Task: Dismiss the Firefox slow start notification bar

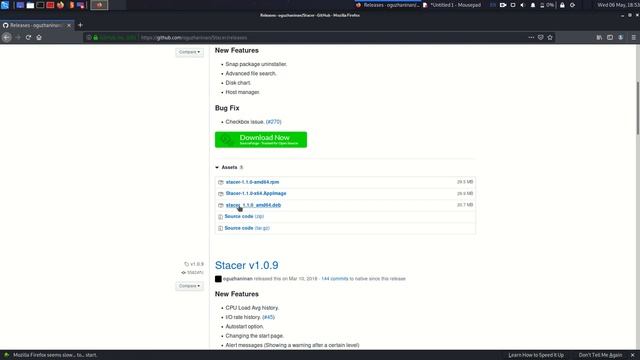Action: [633, 355]
